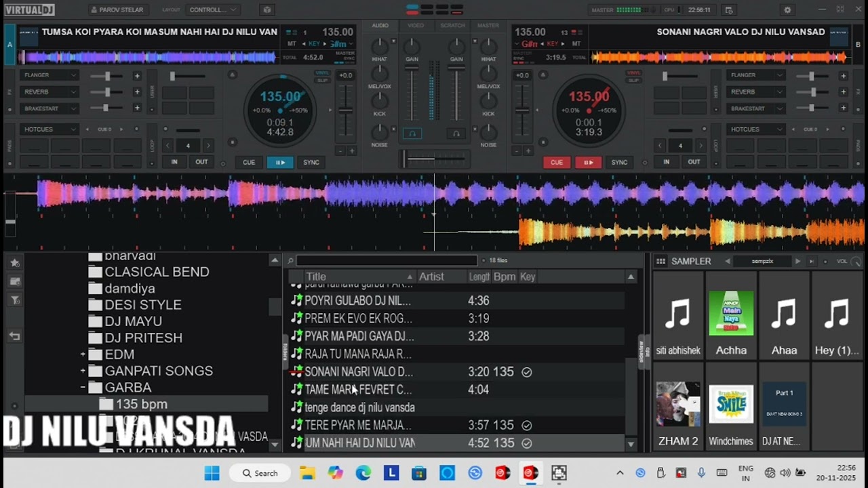Viewport: 868px width, 488px height.
Task: Toggle VINYL mode on deck B
Action: pos(633,73)
